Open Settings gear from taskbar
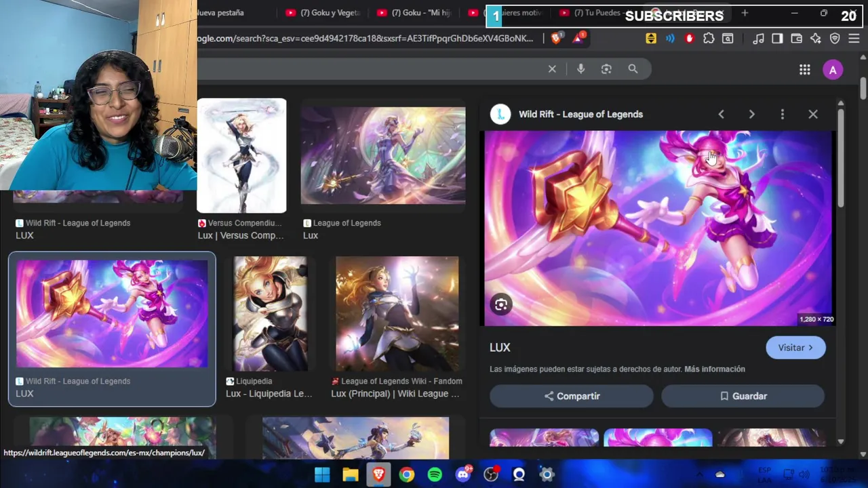 [x=547, y=474]
